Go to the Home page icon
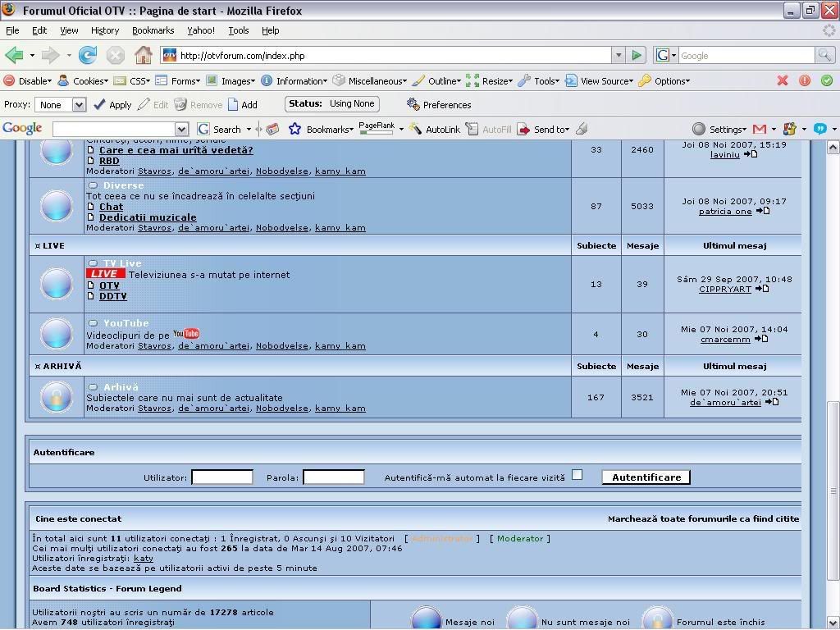The width and height of the screenshot is (840, 630). click(144, 56)
